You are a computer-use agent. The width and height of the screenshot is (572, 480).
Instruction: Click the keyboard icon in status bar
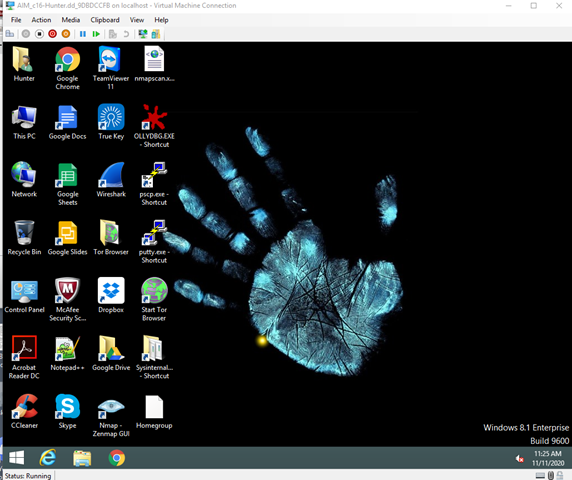click(540, 476)
